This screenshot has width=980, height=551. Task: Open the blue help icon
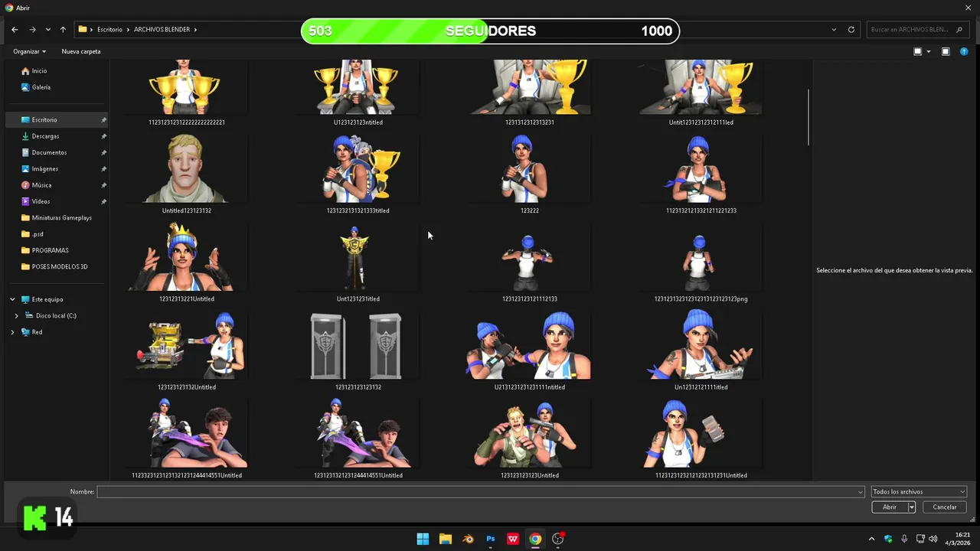pos(964,51)
